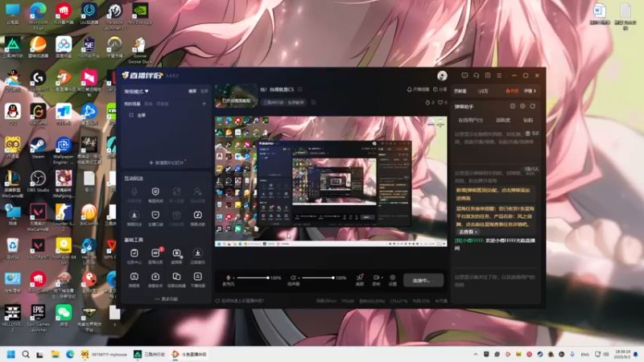Open the taskbar search icon
Viewport: 644px width, 362px height.
pos(26,354)
